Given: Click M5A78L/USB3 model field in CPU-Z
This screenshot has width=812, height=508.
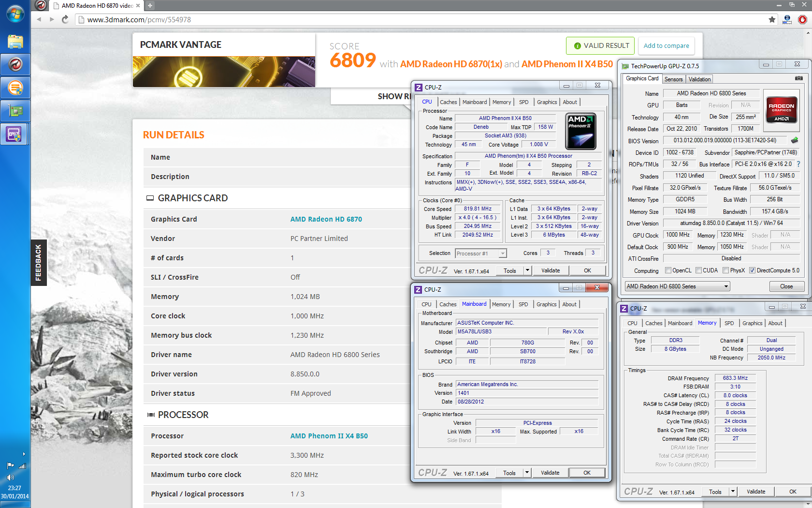Looking at the screenshot, I should coord(501,331).
